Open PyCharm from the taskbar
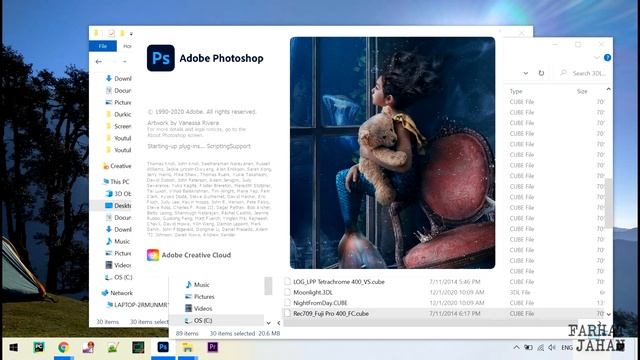 pos(39,347)
